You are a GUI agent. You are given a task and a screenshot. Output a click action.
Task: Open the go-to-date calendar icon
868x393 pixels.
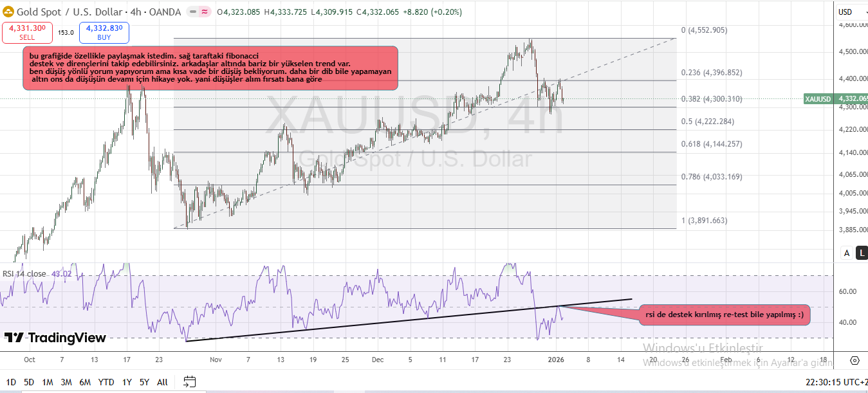(x=189, y=381)
